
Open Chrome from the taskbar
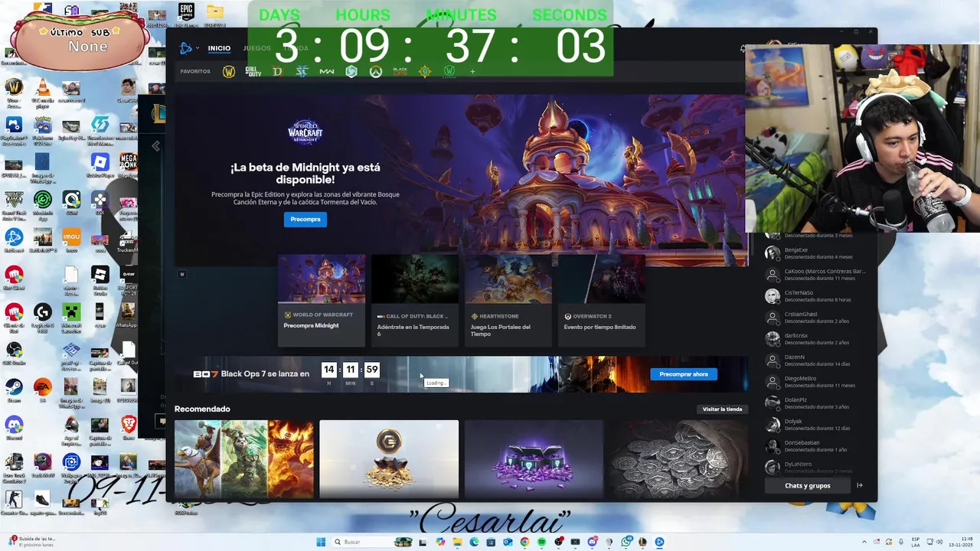point(524,542)
